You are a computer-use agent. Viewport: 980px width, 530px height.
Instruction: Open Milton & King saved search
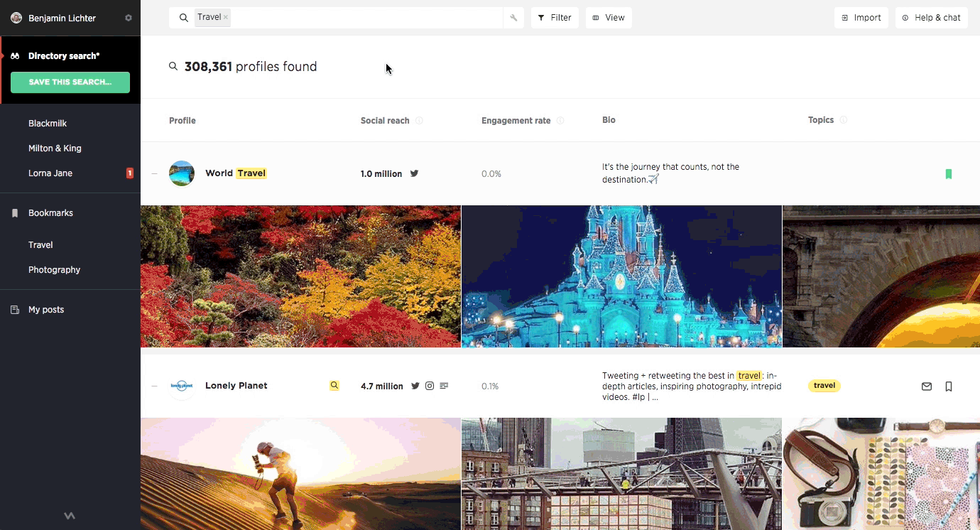tap(55, 148)
